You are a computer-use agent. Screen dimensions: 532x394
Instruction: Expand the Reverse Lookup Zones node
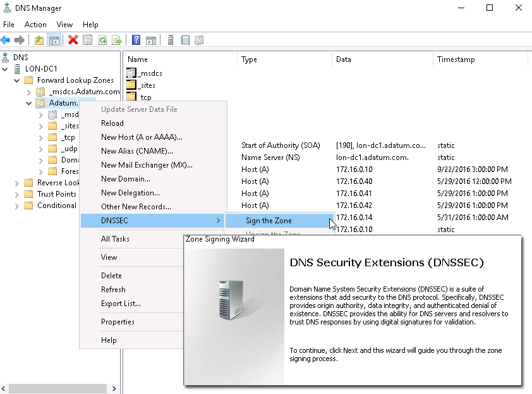tap(16, 183)
